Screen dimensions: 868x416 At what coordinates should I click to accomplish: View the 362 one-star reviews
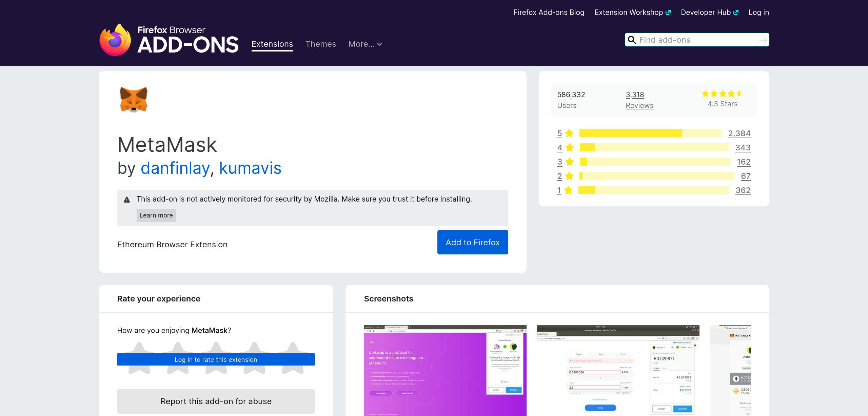coord(743,190)
